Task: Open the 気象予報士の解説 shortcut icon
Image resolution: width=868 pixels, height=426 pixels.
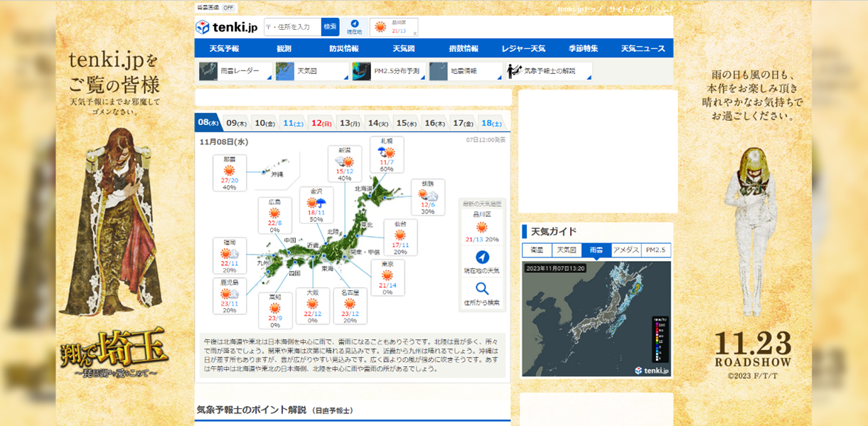Action: pyautogui.click(x=515, y=71)
